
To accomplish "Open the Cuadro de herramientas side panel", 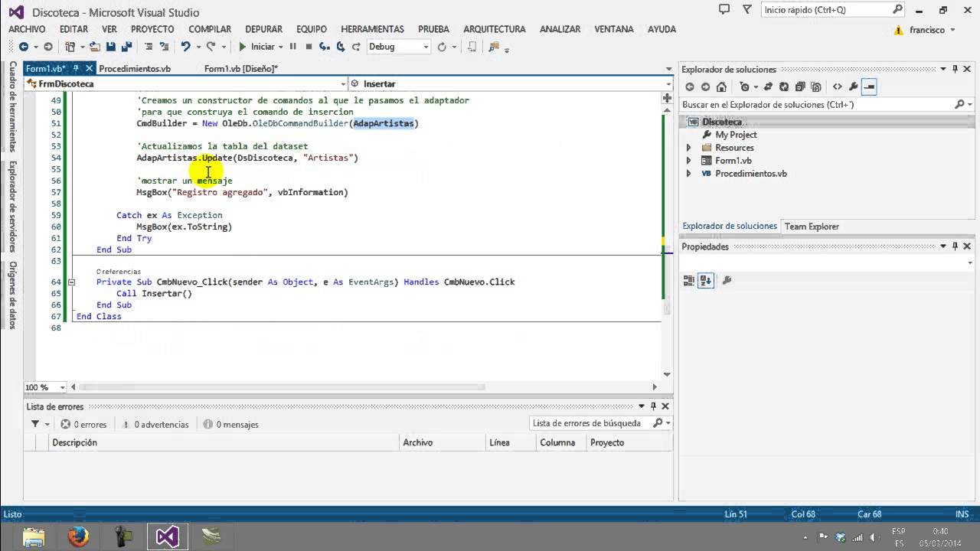I will pyautogui.click(x=13, y=106).
